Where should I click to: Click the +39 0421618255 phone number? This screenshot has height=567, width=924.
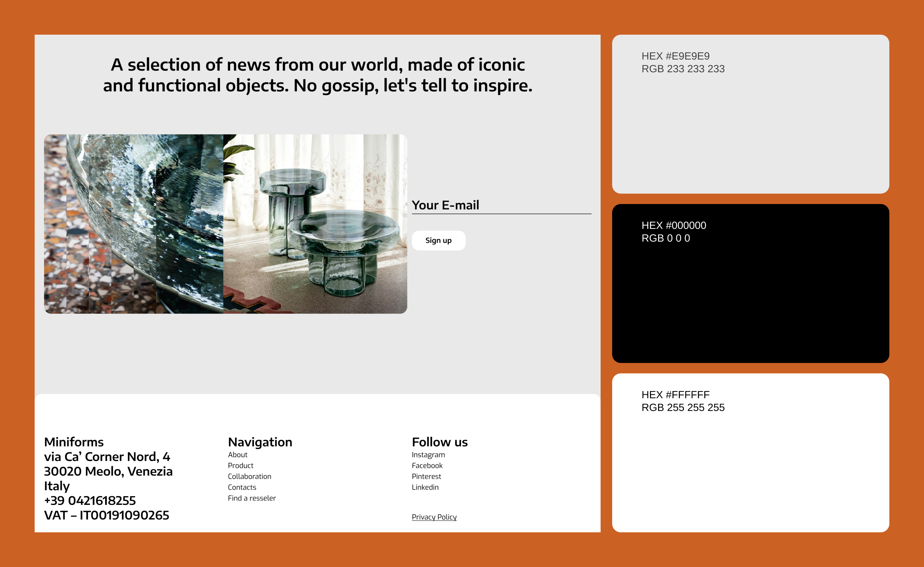(x=90, y=500)
